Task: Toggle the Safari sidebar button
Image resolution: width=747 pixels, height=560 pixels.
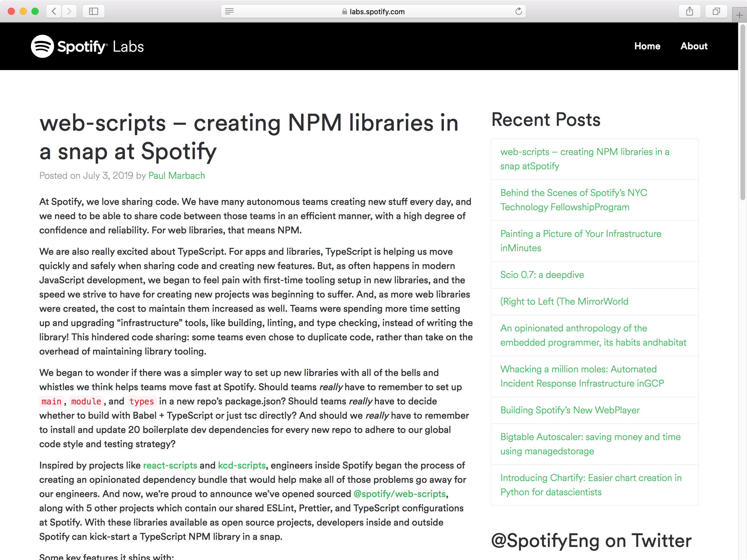Action: (x=94, y=12)
